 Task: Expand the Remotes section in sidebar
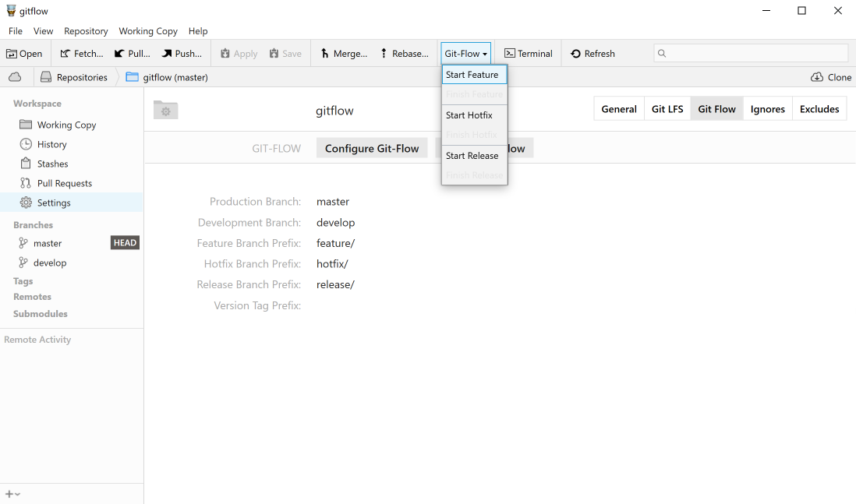[x=32, y=297]
